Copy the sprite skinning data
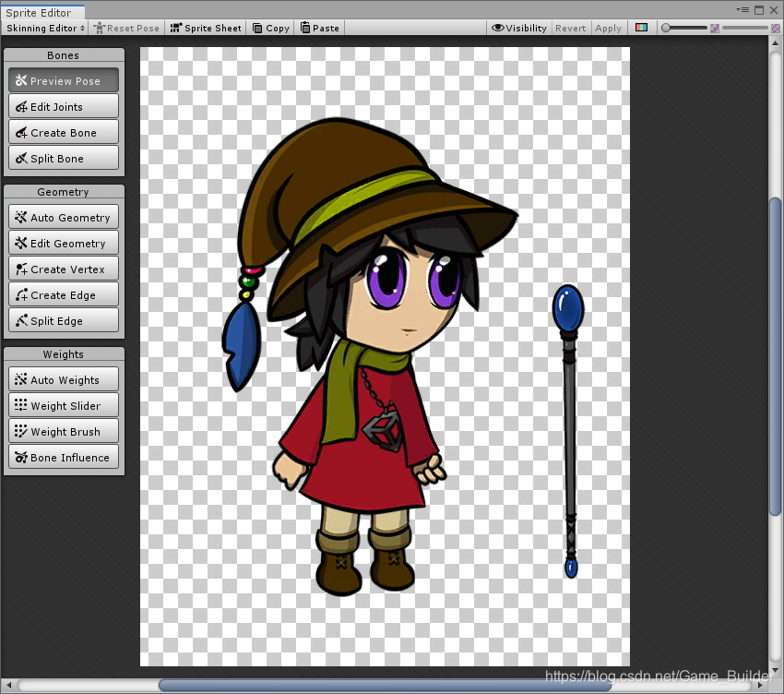The height and width of the screenshot is (694, 784). coord(271,28)
